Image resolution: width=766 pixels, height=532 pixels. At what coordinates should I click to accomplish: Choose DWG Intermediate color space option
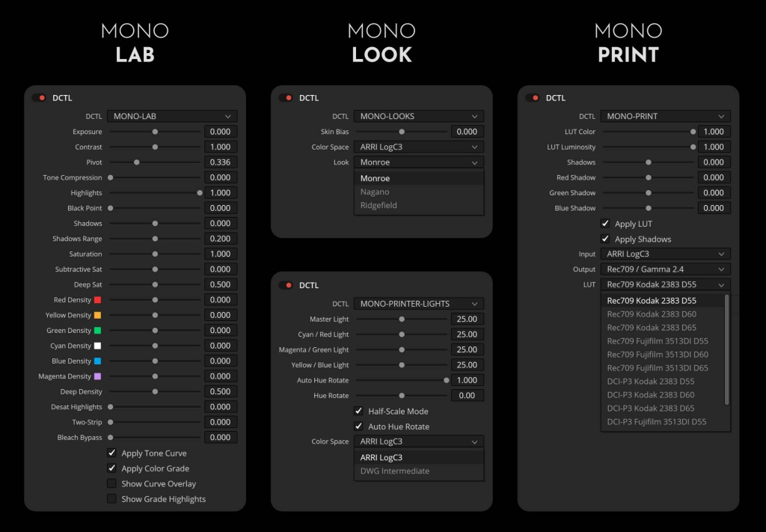pyautogui.click(x=395, y=471)
